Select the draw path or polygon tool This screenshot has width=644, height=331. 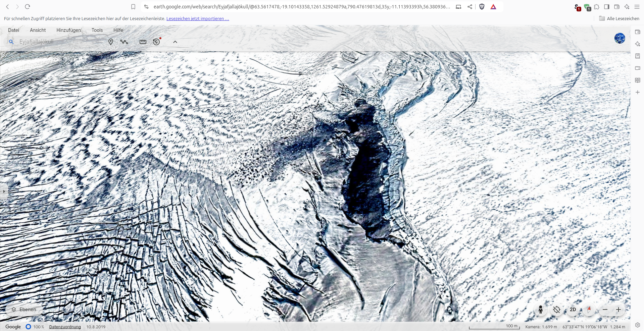pyautogui.click(x=124, y=42)
